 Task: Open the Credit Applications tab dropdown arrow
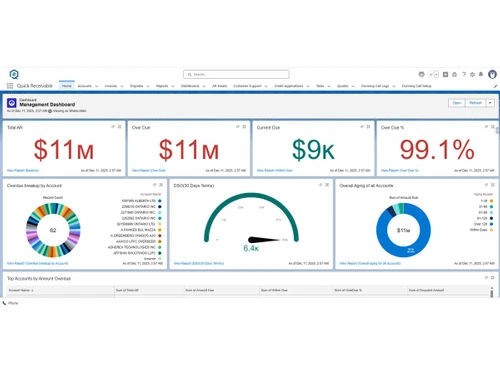click(x=308, y=86)
